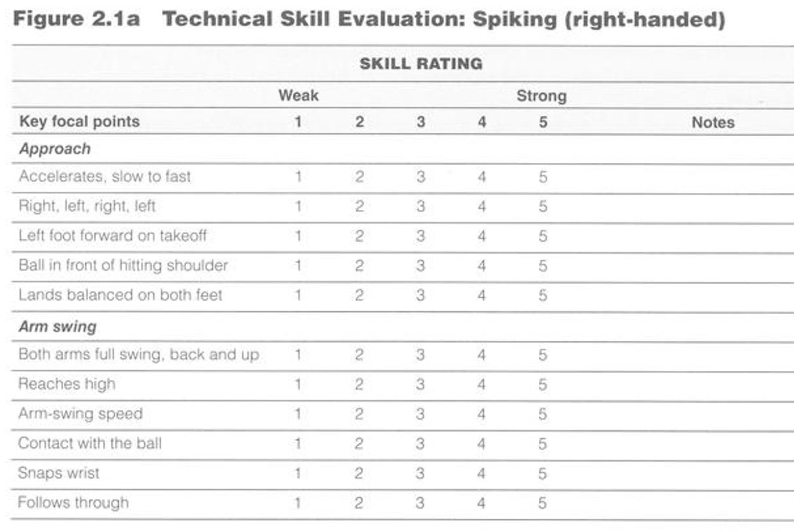The image size is (794, 532).
Task: Pick rating 4 for Contact with the ball
Action: click(481, 443)
